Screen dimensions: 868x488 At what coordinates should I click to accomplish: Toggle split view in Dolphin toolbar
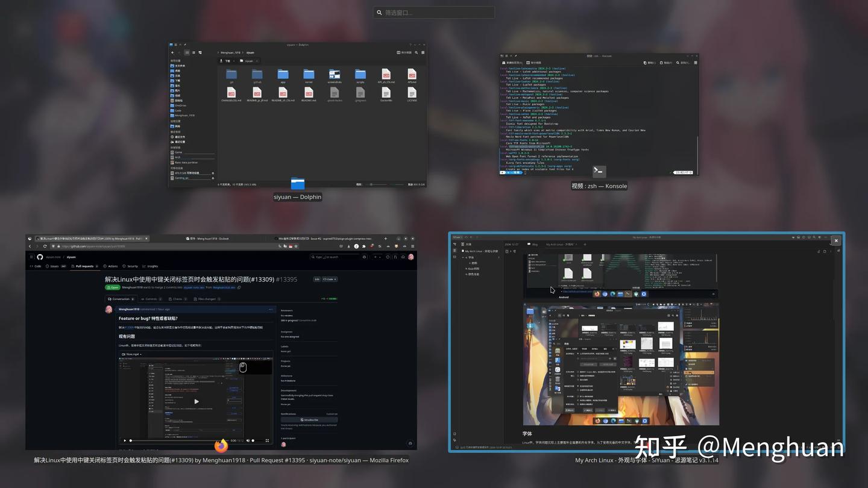click(x=398, y=52)
